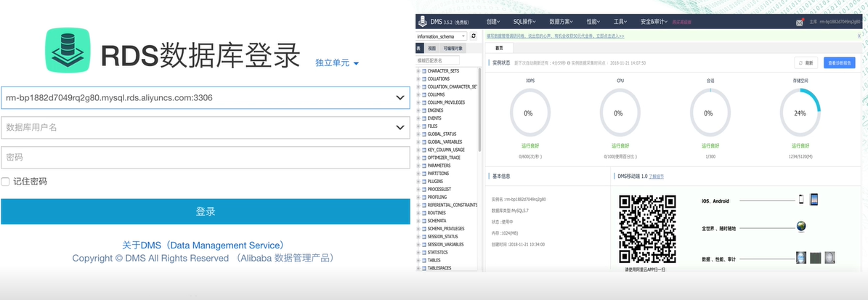This screenshot has width=868, height=300.
Task: Click the QR code image
Action: (x=647, y=229)
